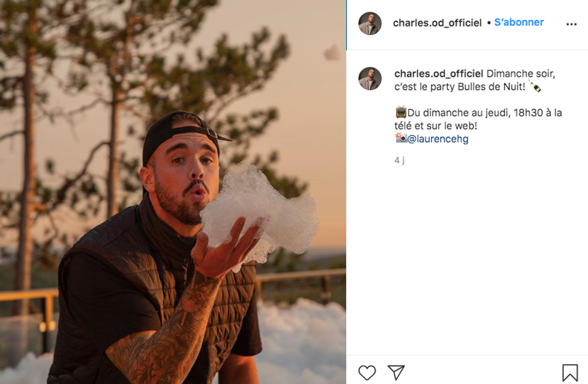The width and height of the screenshot is (588, 384).
Task: Open the username link in the caption
Action: [439, 73]
